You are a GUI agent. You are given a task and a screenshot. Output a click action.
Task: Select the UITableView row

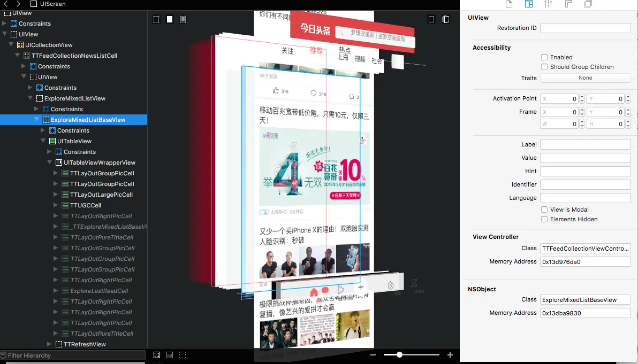click(74, 141)
